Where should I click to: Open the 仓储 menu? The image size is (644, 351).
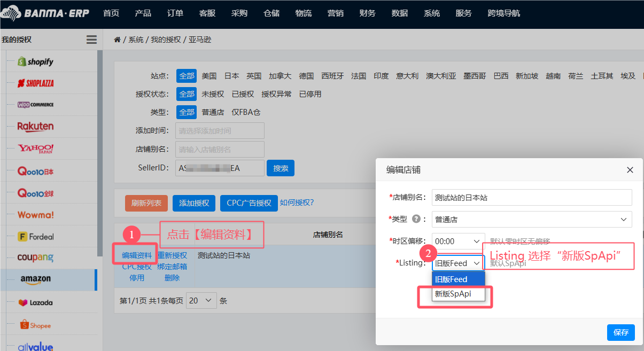pyautogui.click(x=271, y=13)
